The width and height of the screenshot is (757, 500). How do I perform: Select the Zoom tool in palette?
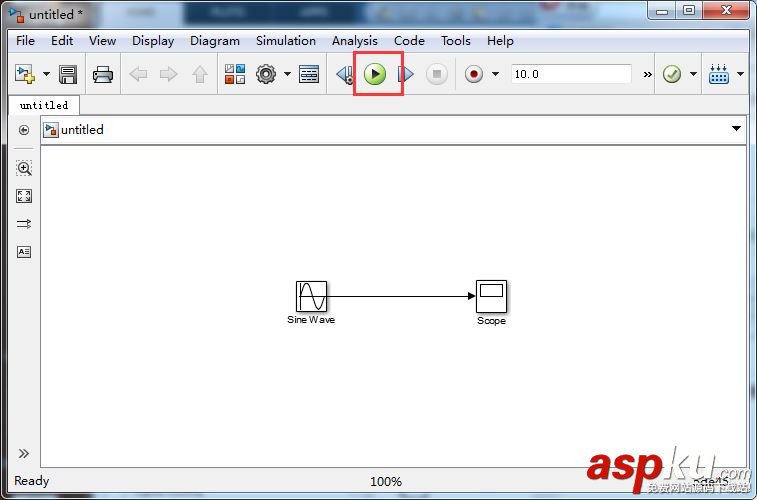[24, 168]
